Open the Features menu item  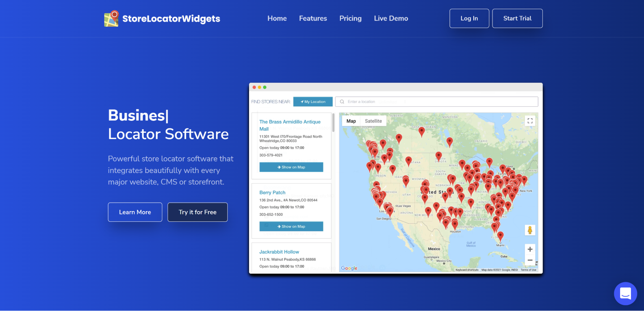(x=313, y=18)
